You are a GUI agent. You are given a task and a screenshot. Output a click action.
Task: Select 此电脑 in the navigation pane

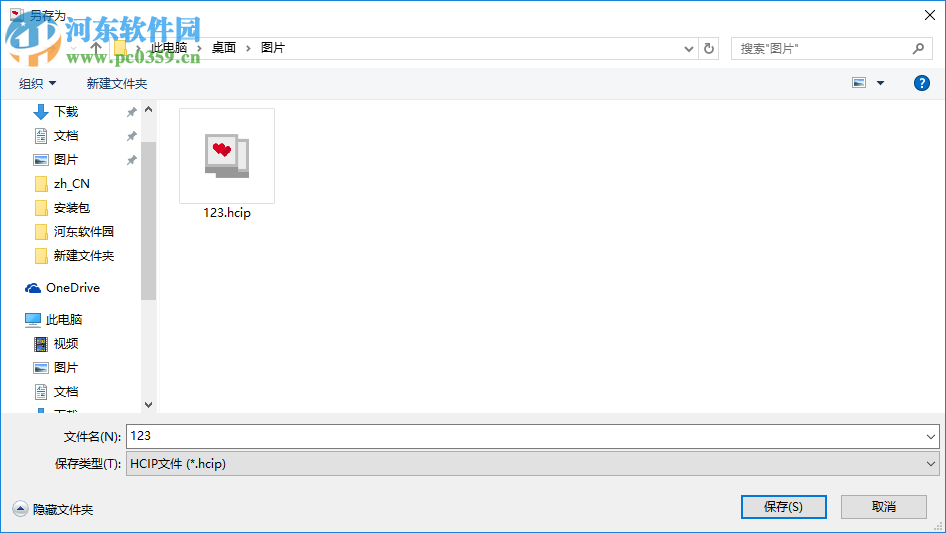tap(64, 320)
